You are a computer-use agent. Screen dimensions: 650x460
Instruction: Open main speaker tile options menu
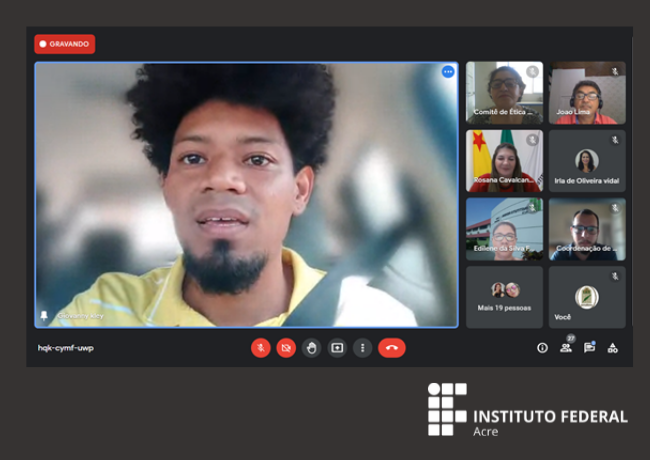(448, 72)
